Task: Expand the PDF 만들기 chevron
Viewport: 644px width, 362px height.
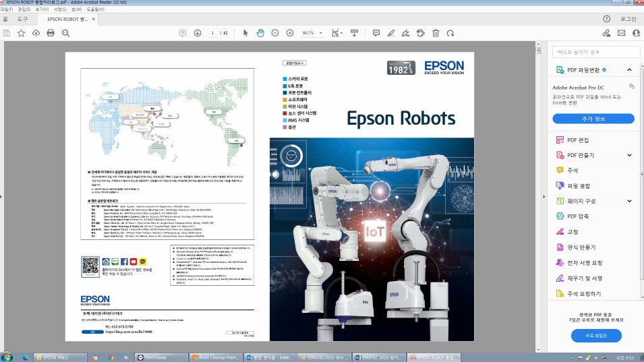Action: point(629,155)
